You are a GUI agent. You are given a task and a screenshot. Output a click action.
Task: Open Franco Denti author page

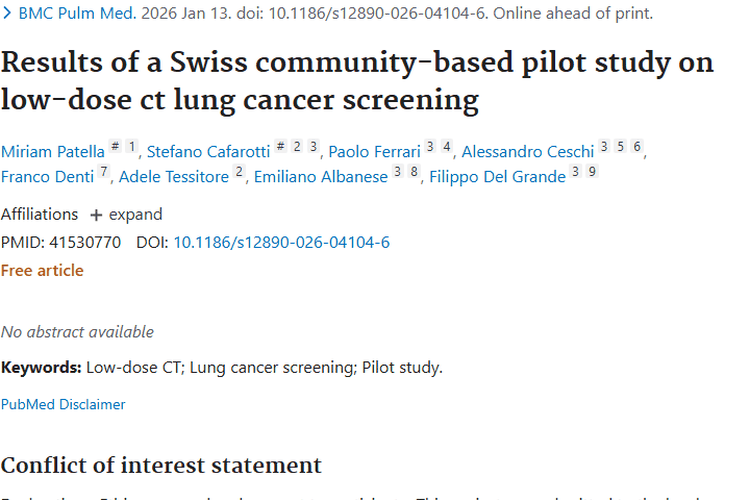[46, 177]
